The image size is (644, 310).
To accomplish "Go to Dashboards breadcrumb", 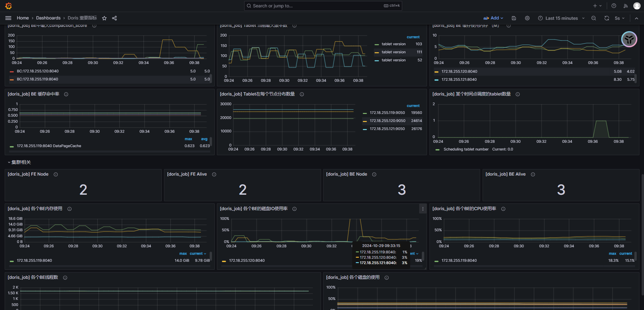I will [48, 18].
